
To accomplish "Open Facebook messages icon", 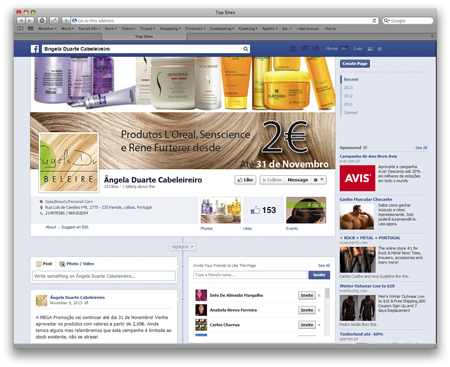I will pos(304,49).
